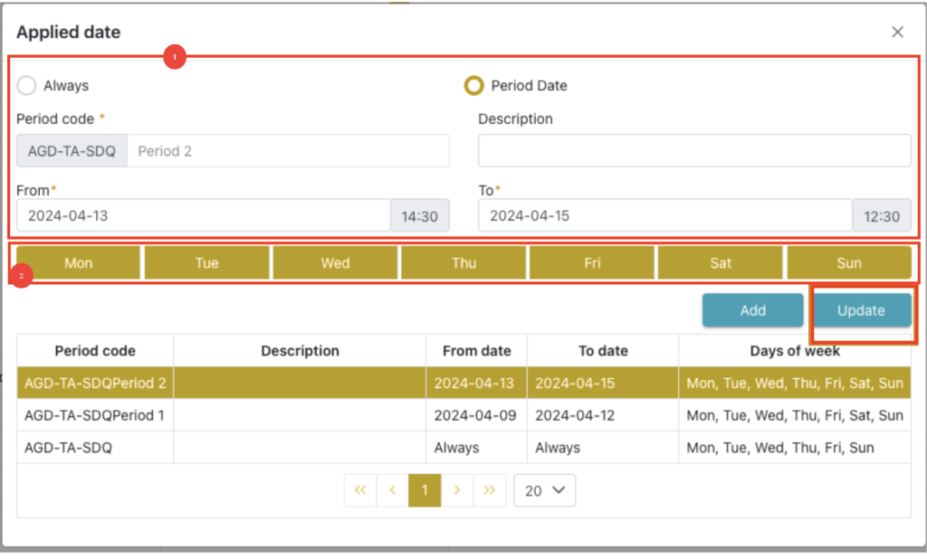Go to first page of results

pos(360,489)
